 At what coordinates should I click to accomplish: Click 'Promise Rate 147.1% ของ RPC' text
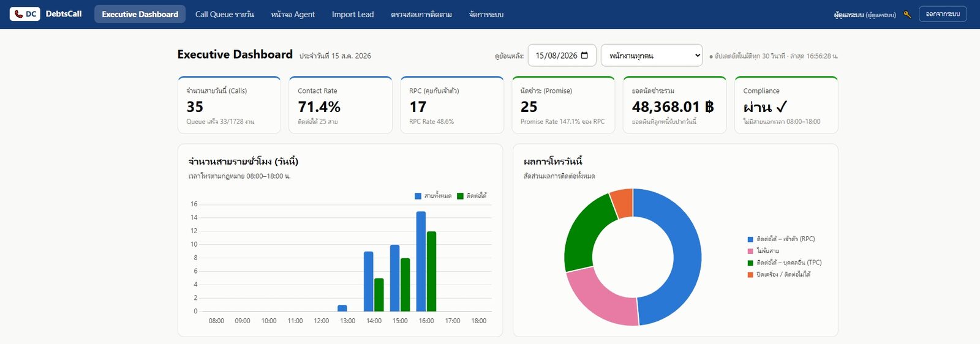pyautogui.click(x=562, y=122)
